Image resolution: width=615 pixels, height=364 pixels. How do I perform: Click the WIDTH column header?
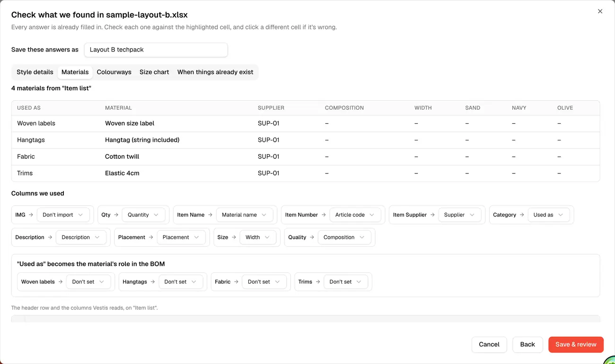pos(423,108)
